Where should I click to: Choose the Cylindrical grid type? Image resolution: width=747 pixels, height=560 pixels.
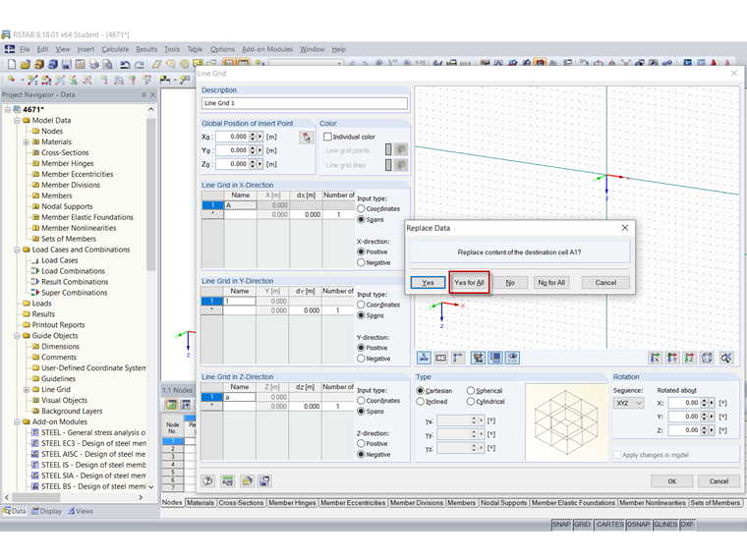(471, 402)
